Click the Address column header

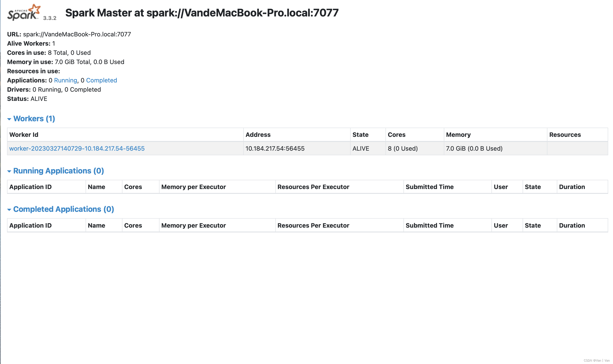(x=258, y=134)
